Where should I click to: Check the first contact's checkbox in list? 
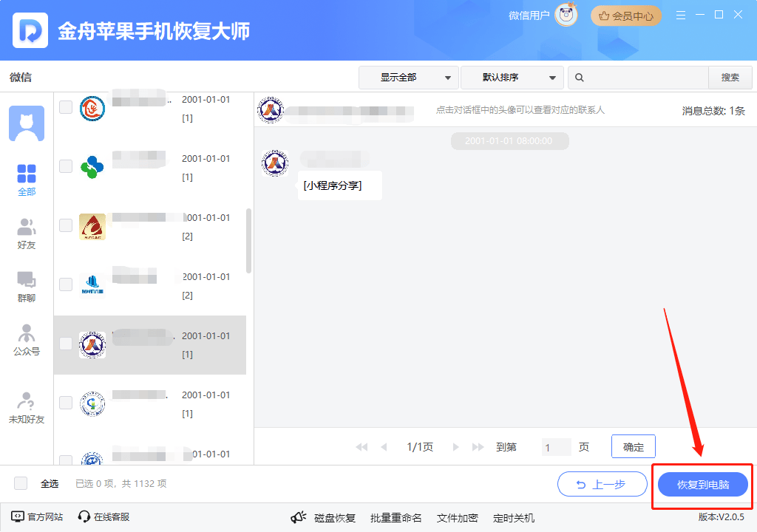click(x=66, y=107)
